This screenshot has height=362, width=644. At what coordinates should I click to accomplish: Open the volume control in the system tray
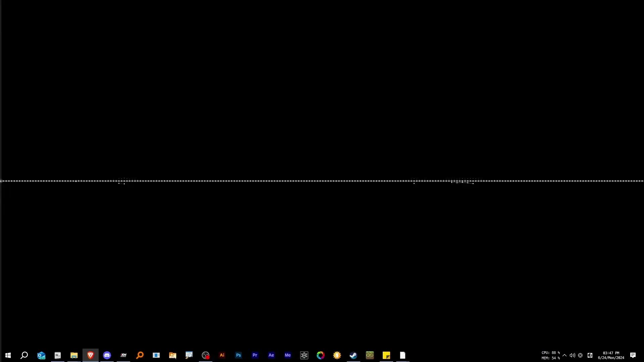tap(572, 356)
